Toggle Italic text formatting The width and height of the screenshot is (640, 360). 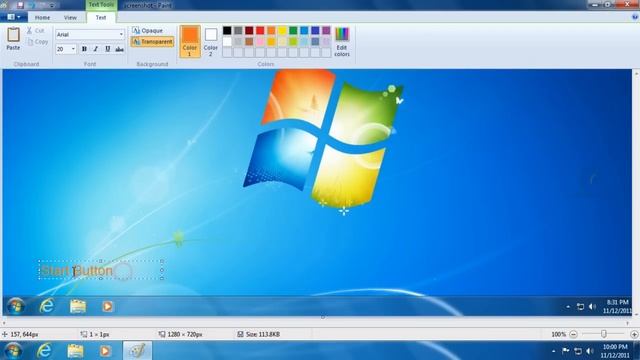tap(96, 49)
